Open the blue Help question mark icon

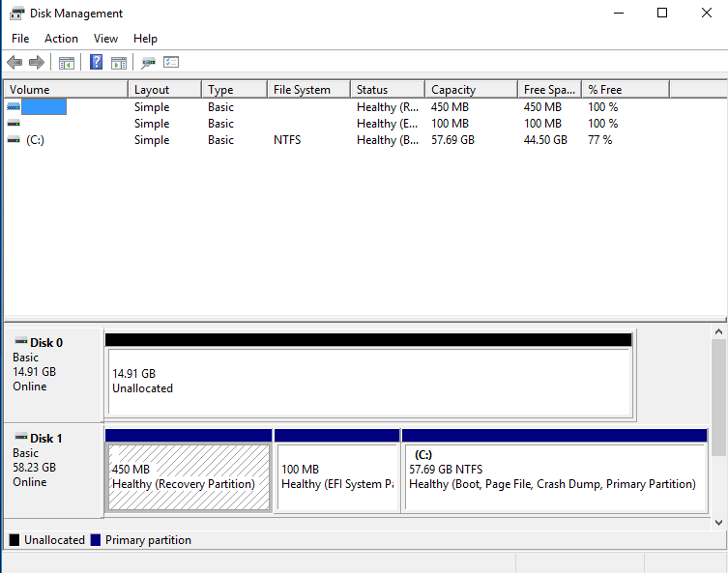[96, 62]
